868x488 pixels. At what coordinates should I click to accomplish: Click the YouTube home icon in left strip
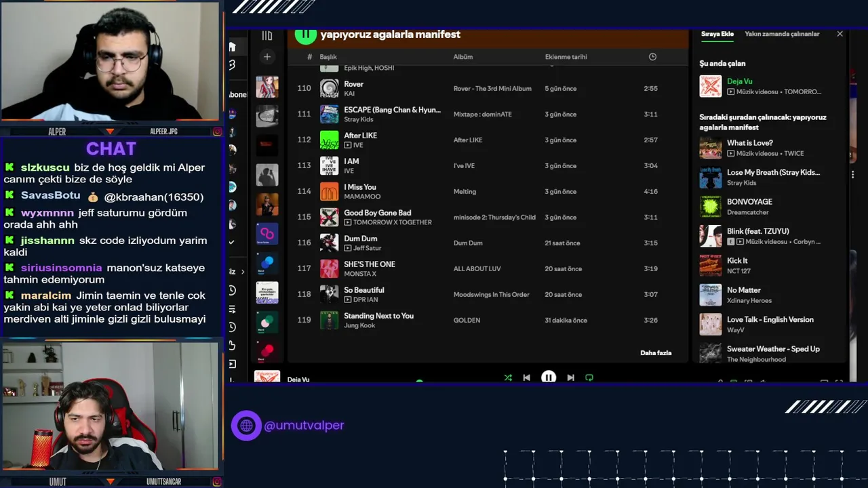pyautogui.click(x=232, y=47)
